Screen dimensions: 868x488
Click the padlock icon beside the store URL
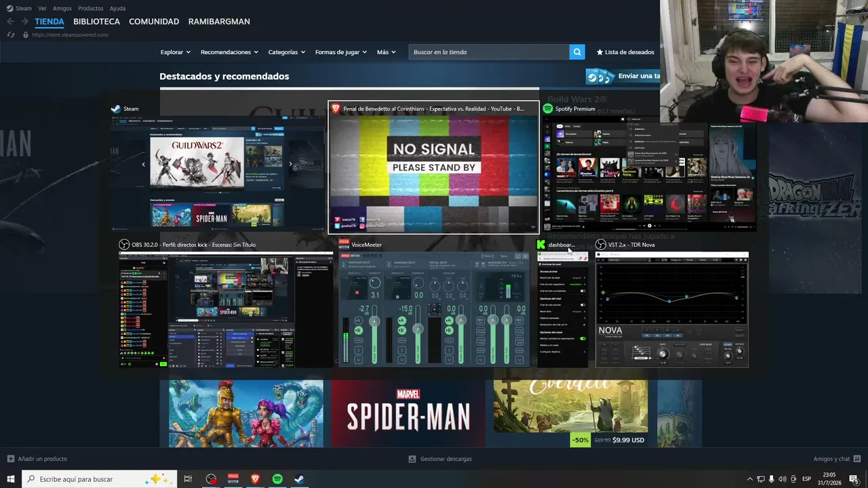pos(26,35)
